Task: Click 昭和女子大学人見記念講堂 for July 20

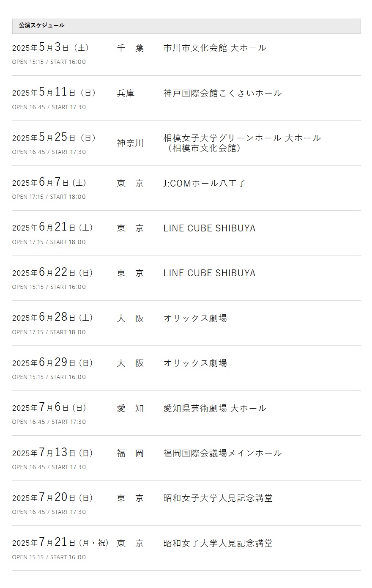Action: (218, 498)
